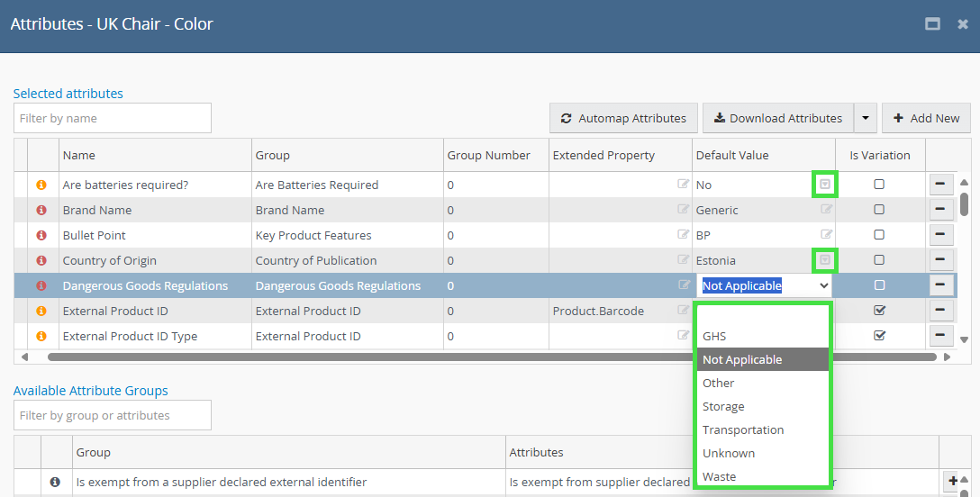Select Waste option in dropdown
980x497 pixels.
coord(763,476)
